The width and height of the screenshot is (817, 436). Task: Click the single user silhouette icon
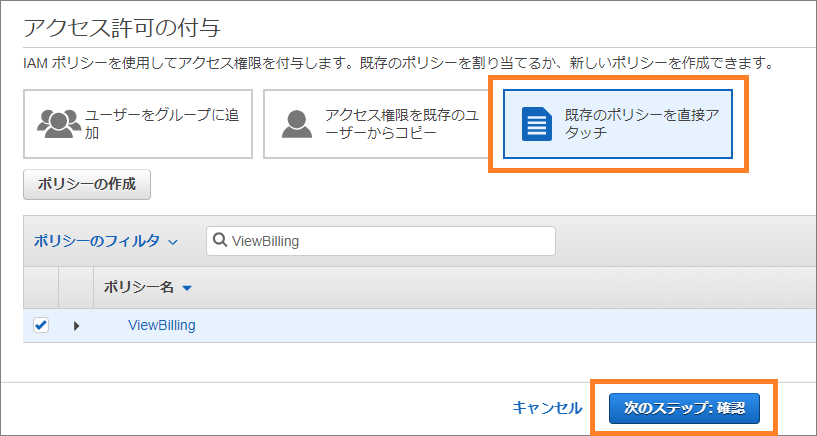(297, 124)
